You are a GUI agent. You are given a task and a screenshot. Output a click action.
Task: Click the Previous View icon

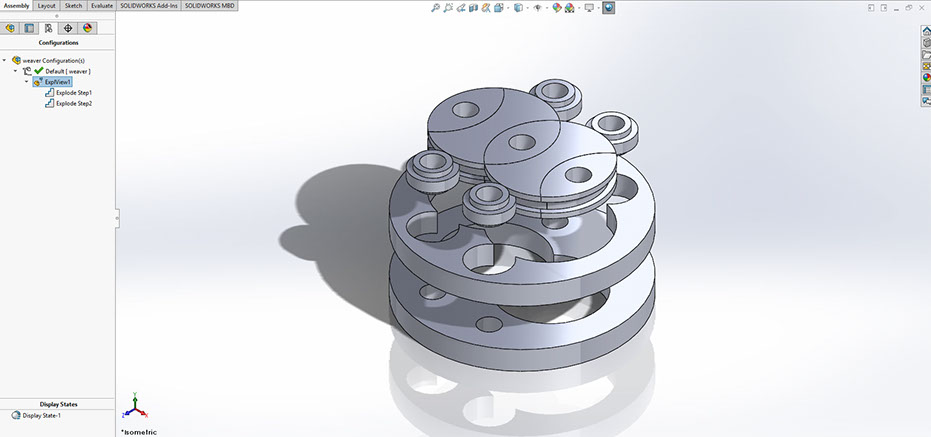[x=463, y=7]
